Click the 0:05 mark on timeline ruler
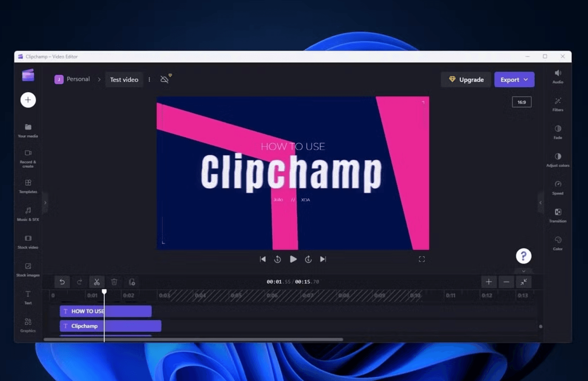This screenshot has height=381, width=588. point(236,296)
